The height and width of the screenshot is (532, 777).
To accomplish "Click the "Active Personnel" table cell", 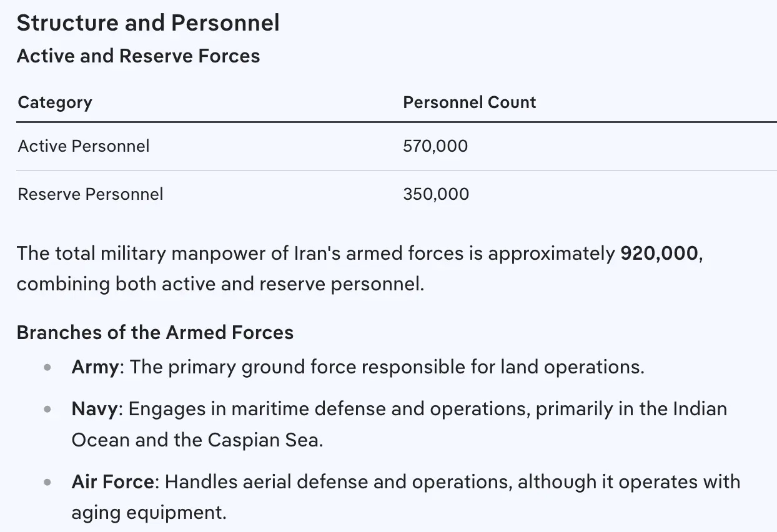I will coord(84,146).
